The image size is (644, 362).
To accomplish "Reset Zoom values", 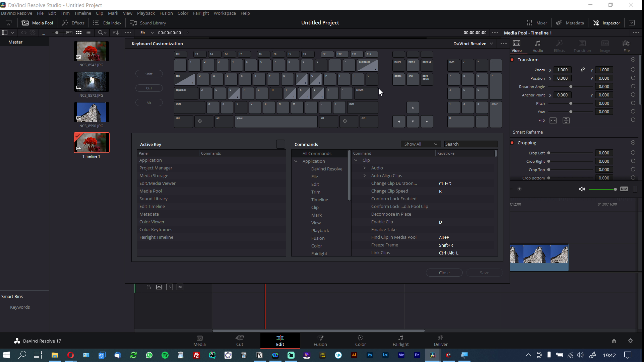I will (633, 70).
